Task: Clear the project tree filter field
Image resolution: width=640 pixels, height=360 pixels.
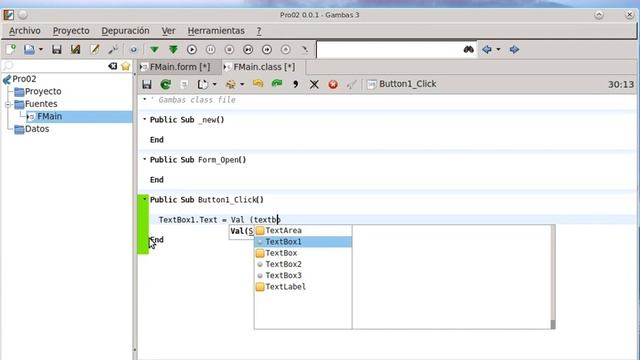Action: point(113,66)
